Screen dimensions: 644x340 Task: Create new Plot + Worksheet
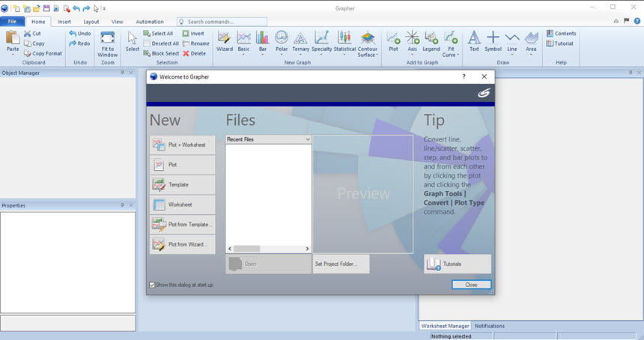click(x=183, y=145)
